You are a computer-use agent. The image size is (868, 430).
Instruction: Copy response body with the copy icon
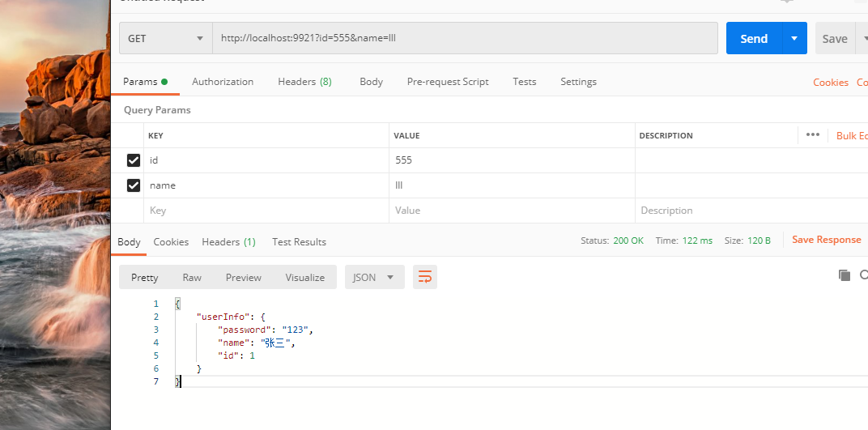point(845,275)
